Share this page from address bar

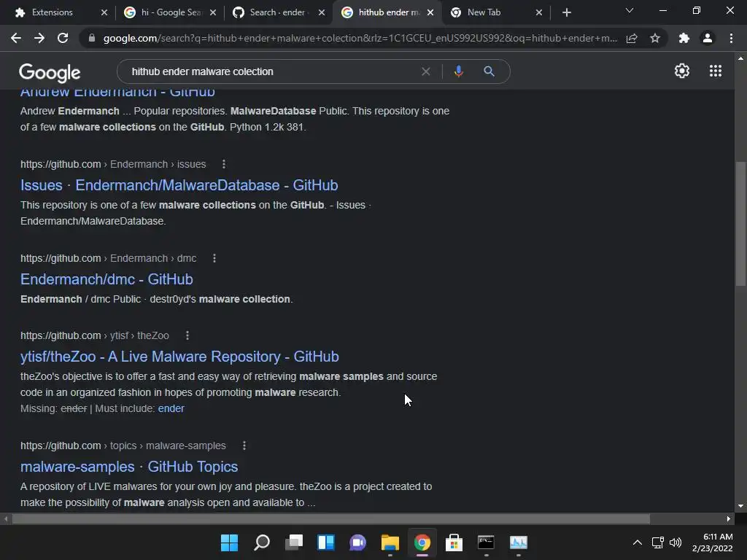[632, 38]
